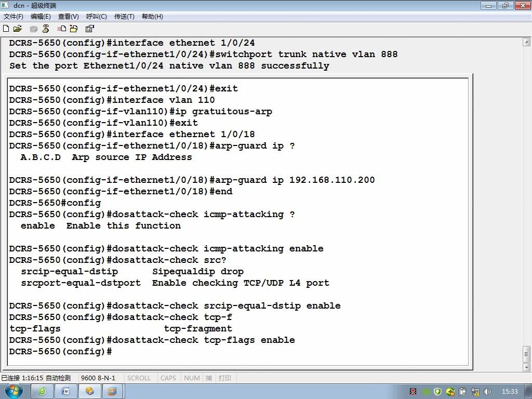Click the 'srcip-equal-dstip Sipequaldip drop' help line
The height and width of the screenshot is (399, 532).
coord(132,272)
